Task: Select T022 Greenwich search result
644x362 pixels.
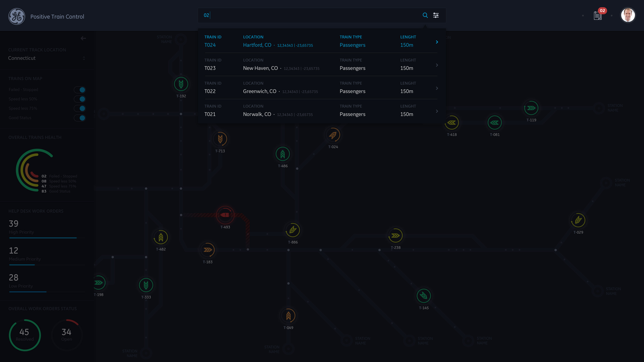Action: click(x=321, y=88)
